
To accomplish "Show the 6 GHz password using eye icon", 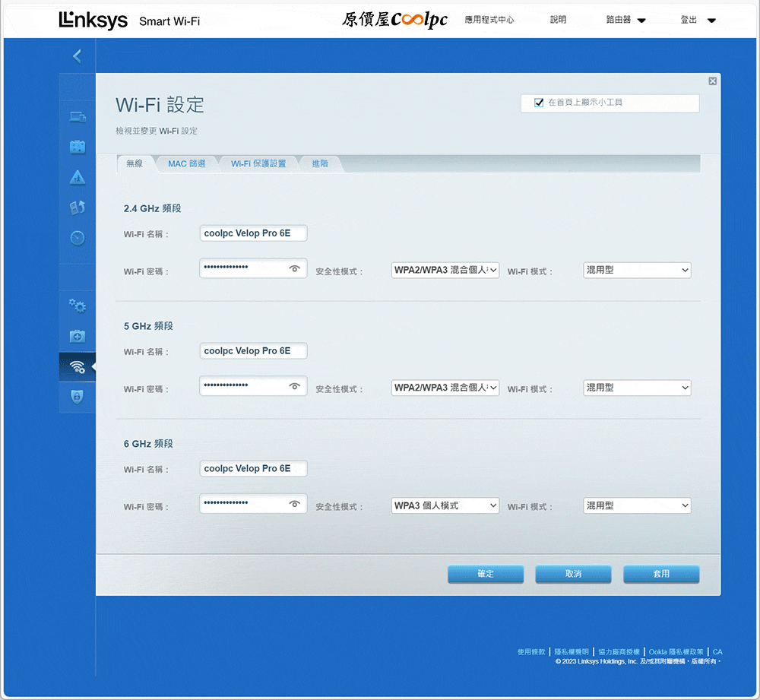I will click(295, 504).
